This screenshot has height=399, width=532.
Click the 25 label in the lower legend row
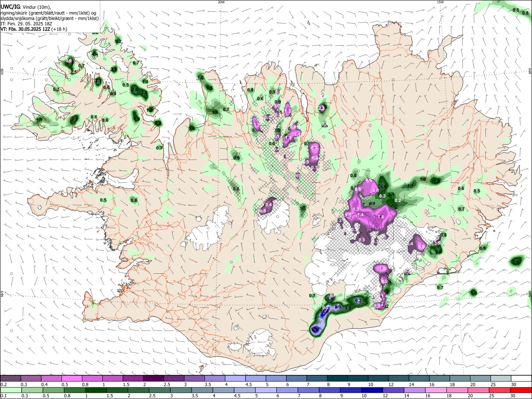point(492,396)
